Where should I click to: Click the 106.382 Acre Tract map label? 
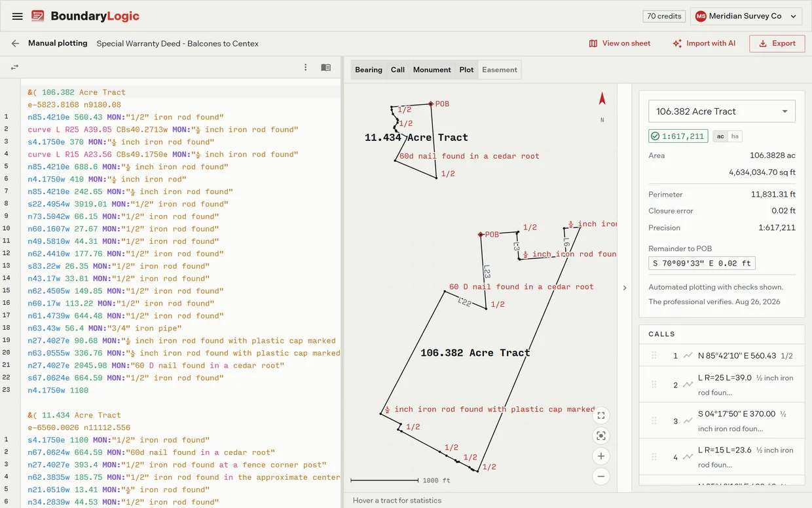(x=475, y=353)
